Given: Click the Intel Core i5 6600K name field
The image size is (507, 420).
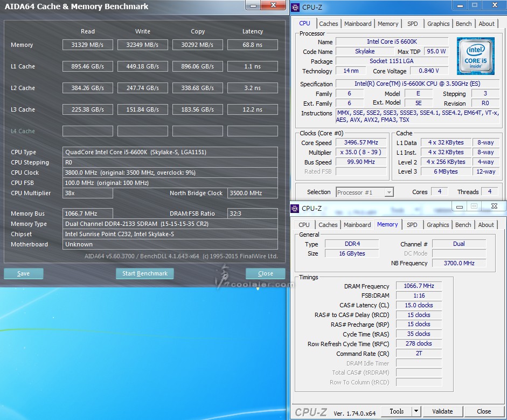Looking at the screenshot, I should 392,42.
